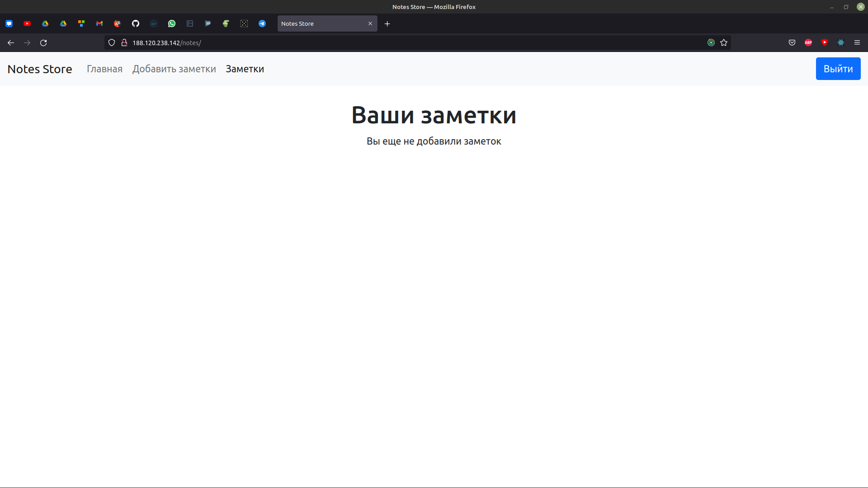Viewport: 868px width, 488px height.
Task: Open the pinned YouTube tab
Action: point(27,23)
